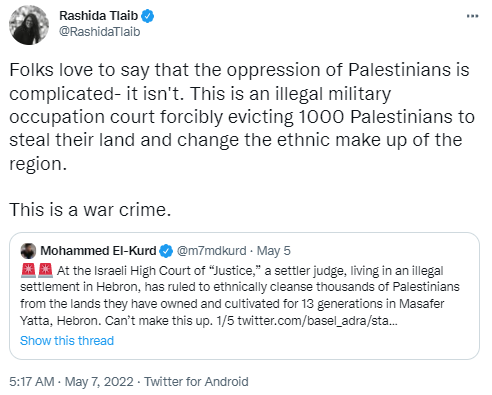492x395 pixels.
Task: Click Mohammed El-Kurd's verified checkmark badge
Action: (x=166, y=251)
